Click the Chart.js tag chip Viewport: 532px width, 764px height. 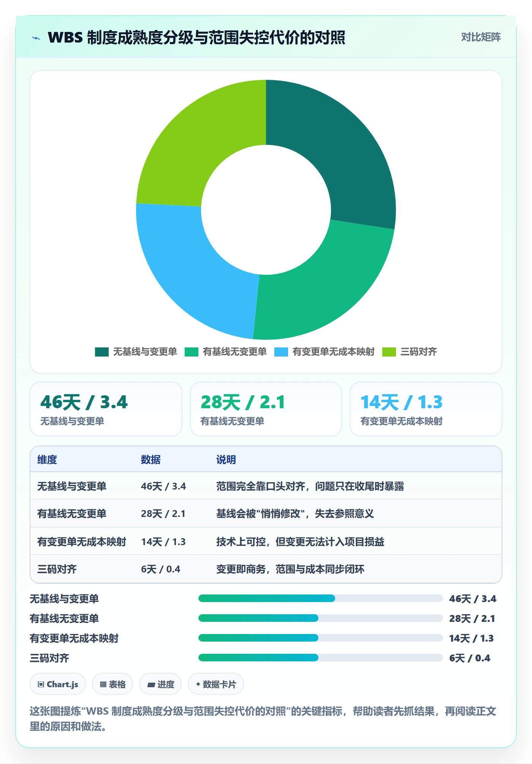58,684
